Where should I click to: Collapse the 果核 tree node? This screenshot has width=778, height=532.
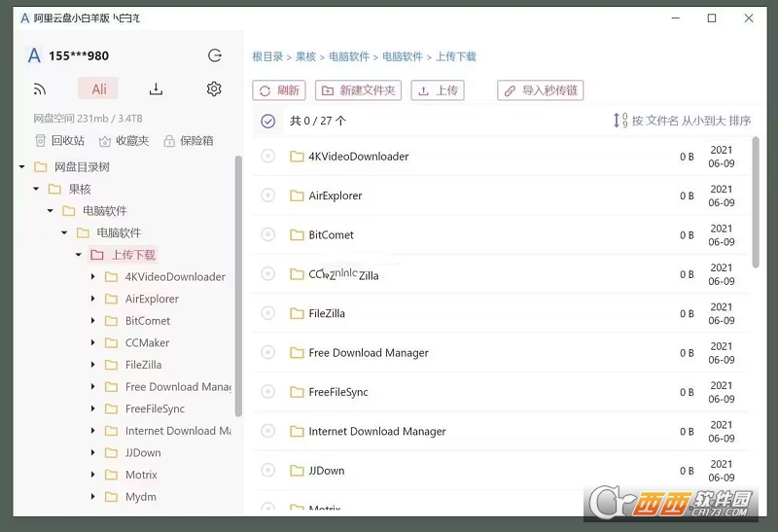click(x=36, y=189)
